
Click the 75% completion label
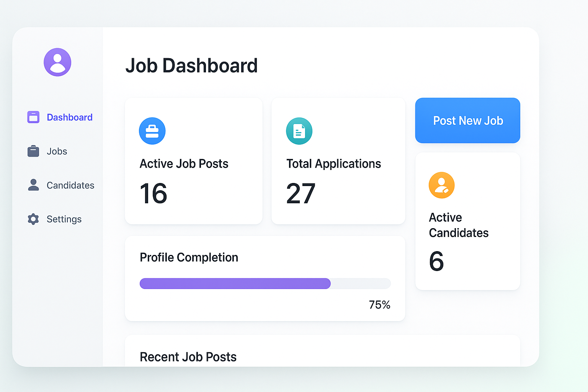(x=379, y=305)
